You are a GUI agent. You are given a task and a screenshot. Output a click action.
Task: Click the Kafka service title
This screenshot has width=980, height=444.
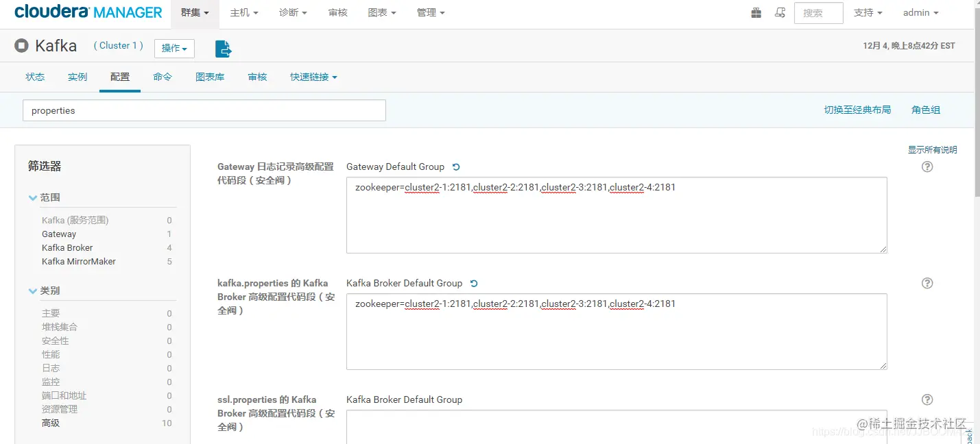56,46
